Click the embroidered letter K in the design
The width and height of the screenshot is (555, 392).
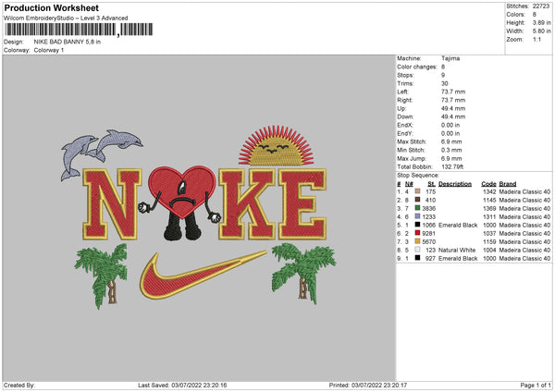(247, 203)
